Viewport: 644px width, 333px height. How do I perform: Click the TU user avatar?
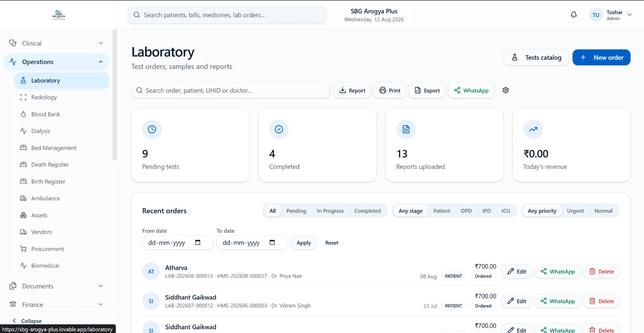[596, 15]
